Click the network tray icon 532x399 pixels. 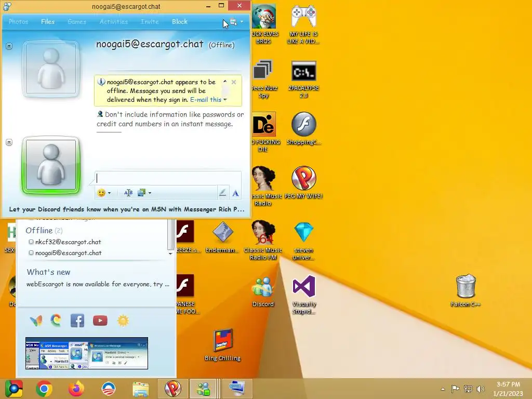click(x=468, y=389)
